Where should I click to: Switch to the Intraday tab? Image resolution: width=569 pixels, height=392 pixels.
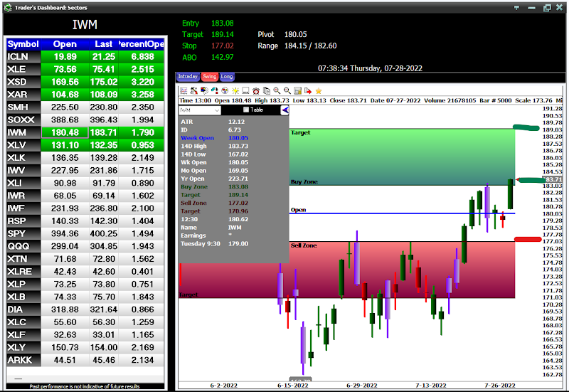188,76
